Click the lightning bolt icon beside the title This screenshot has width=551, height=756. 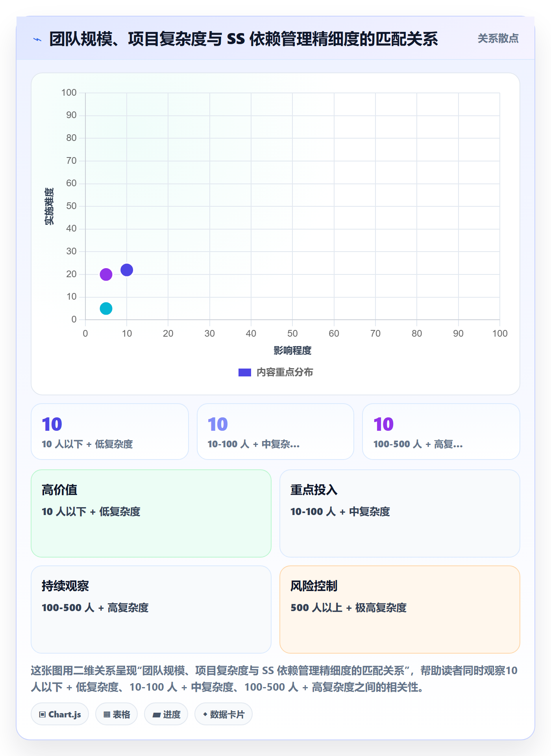37,39
